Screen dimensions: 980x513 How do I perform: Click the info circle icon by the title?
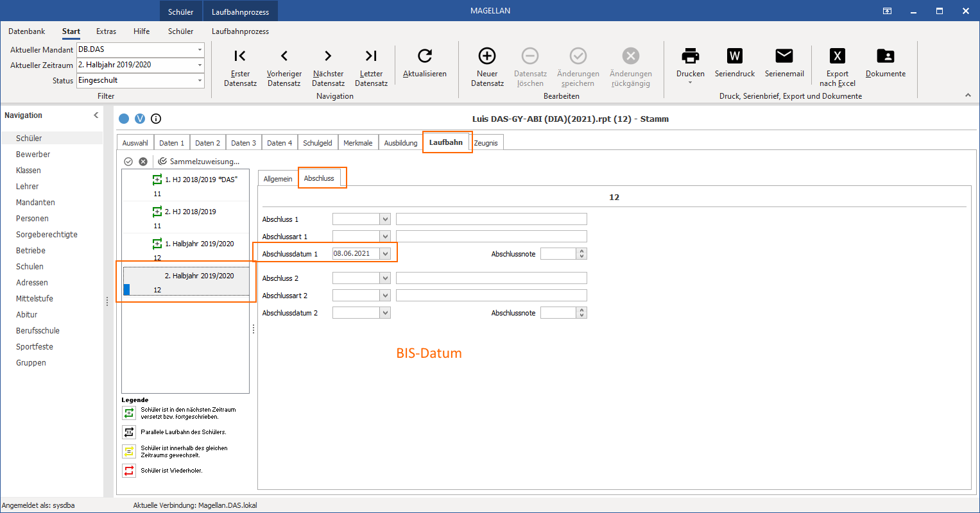(156, 119)
